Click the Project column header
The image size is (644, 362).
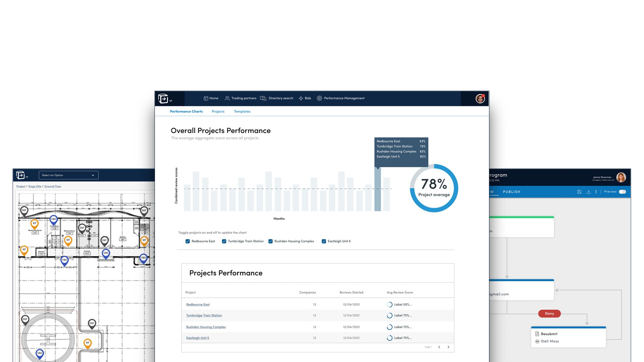pos(191,293)
